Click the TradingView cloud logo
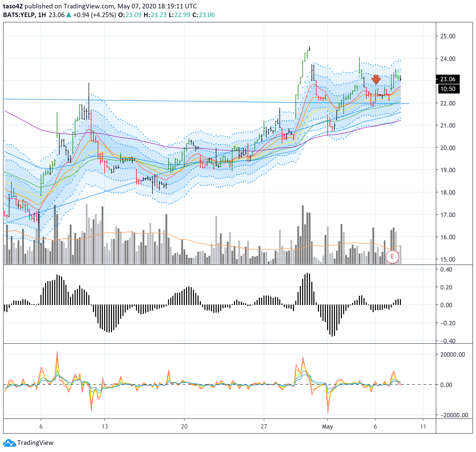Image resolution: width=476 pixels, height=452 pixels. [10, 443]
